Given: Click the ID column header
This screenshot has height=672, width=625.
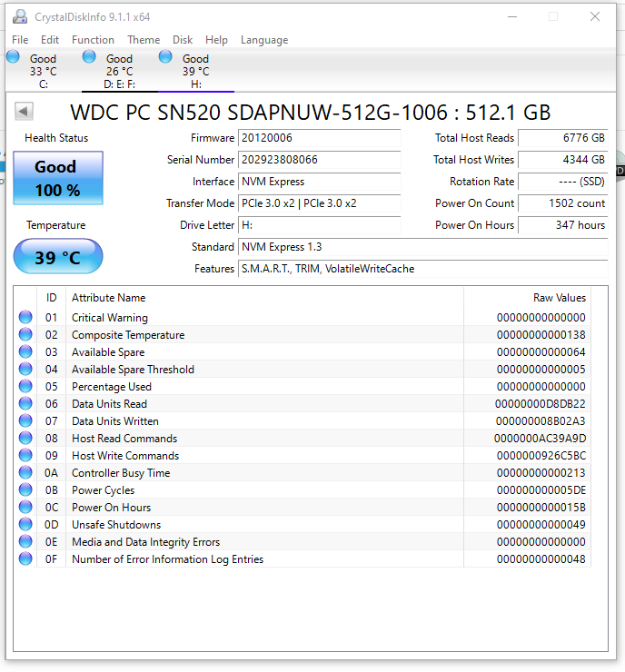Looking at the screenshot, I should point(52,298).
